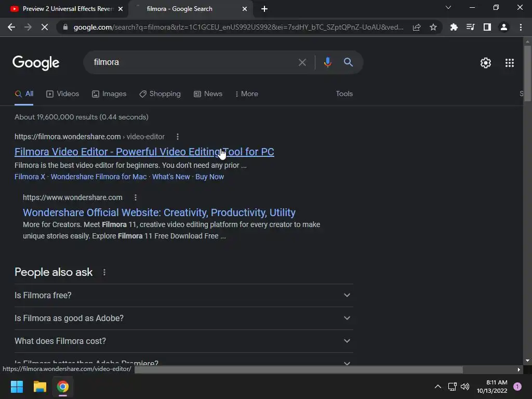532x399 pixels.
Task: Switch to Images results
Action: pos(109,94)
